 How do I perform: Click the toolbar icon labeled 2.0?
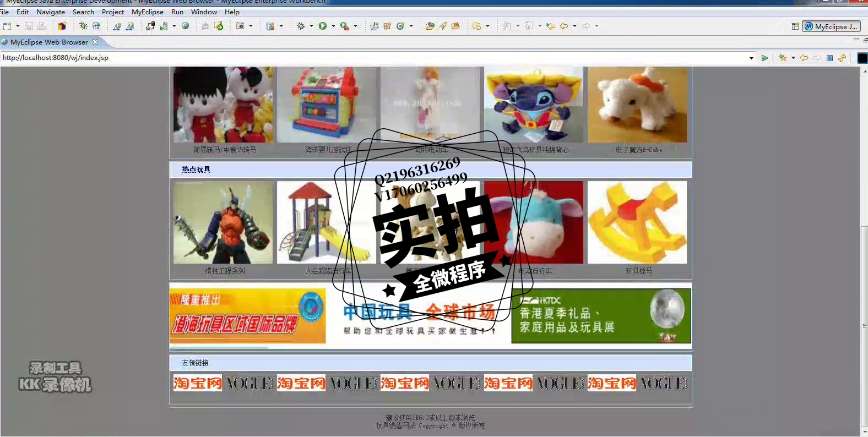click(96, 26)
